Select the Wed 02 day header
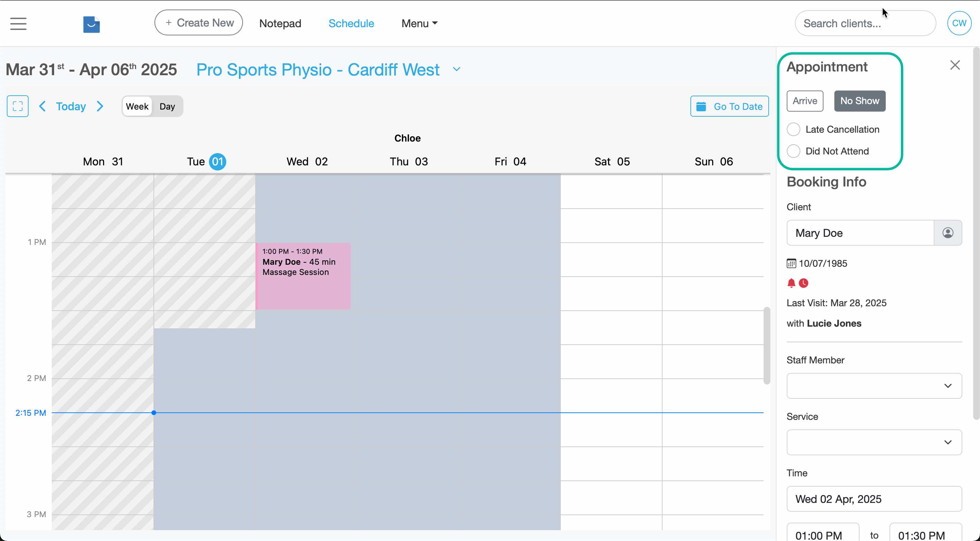980x541 pixels. click(307, 162)
